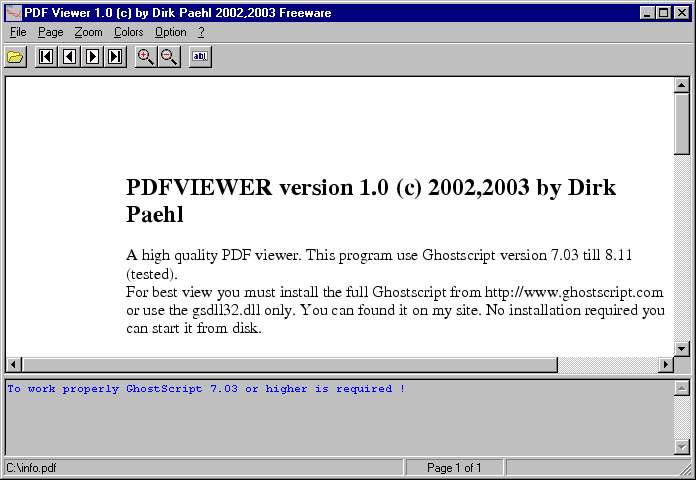Viewport: 696px width, 480px height.
Task: Click the PDFVIEWER version 1.0 heading
Action: pyautogui.click(x=371, y=201)
